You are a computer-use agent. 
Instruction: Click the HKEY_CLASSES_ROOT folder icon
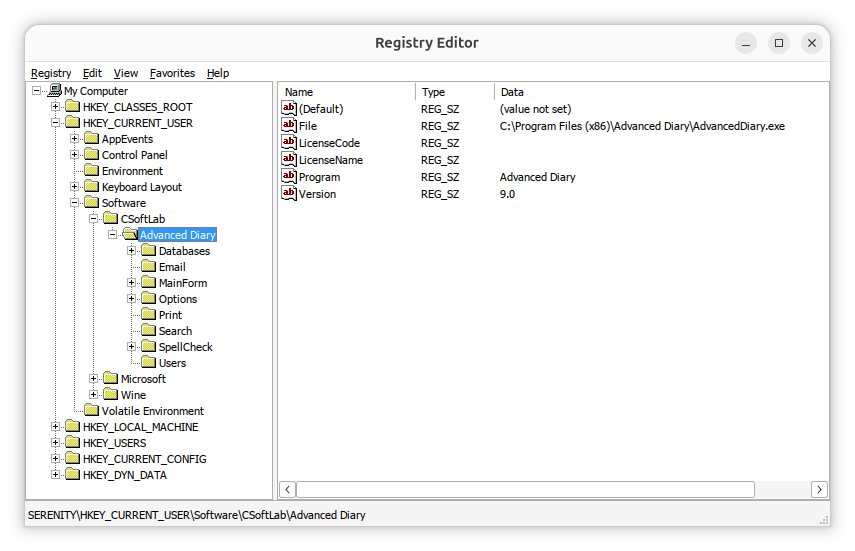73,106
